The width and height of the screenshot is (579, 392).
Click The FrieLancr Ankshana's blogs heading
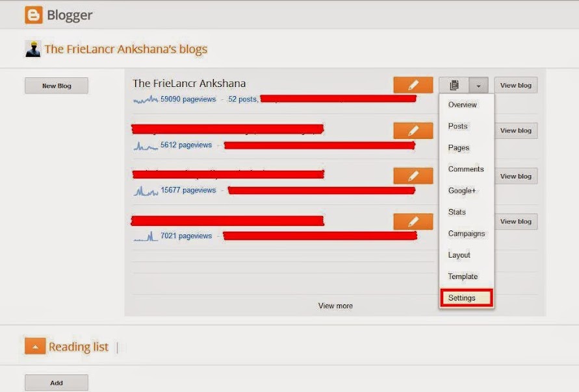(126, 49)
